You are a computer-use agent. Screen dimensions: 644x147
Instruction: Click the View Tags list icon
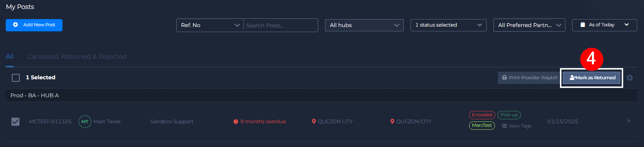click(x=504, y=126)
